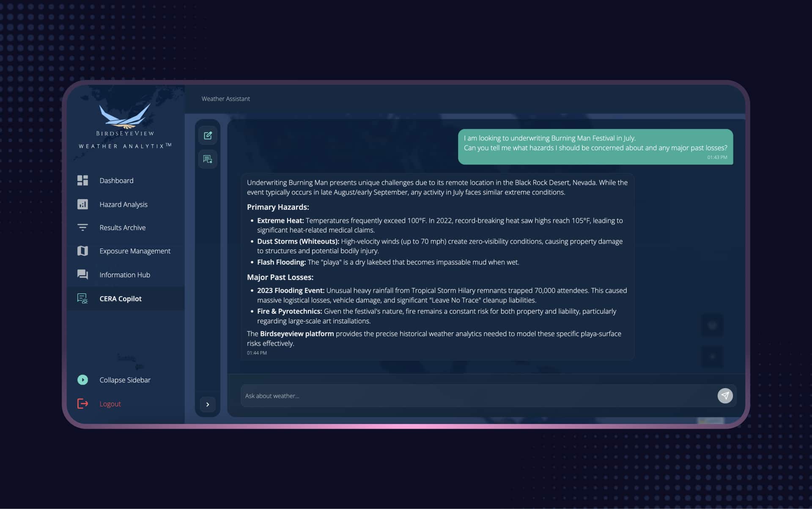Click the Results Archive filter icon
This screenshot has width=812, height=509.
tap(82, 227)
